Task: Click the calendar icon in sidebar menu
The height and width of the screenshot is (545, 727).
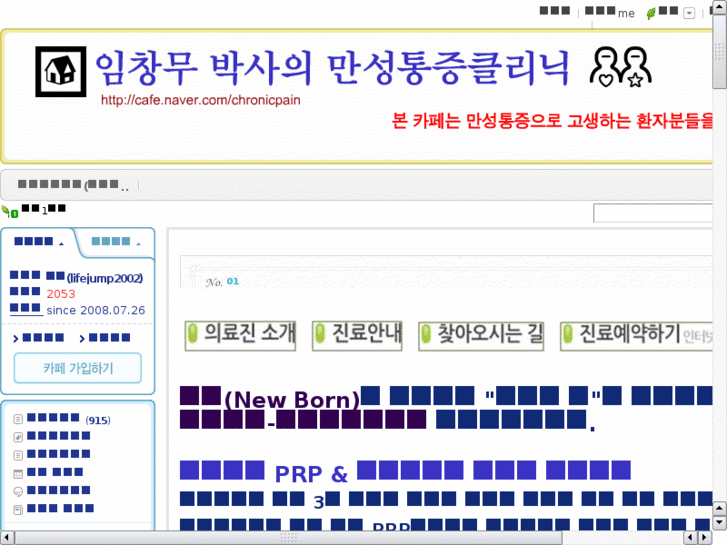Action: (18, 474)
